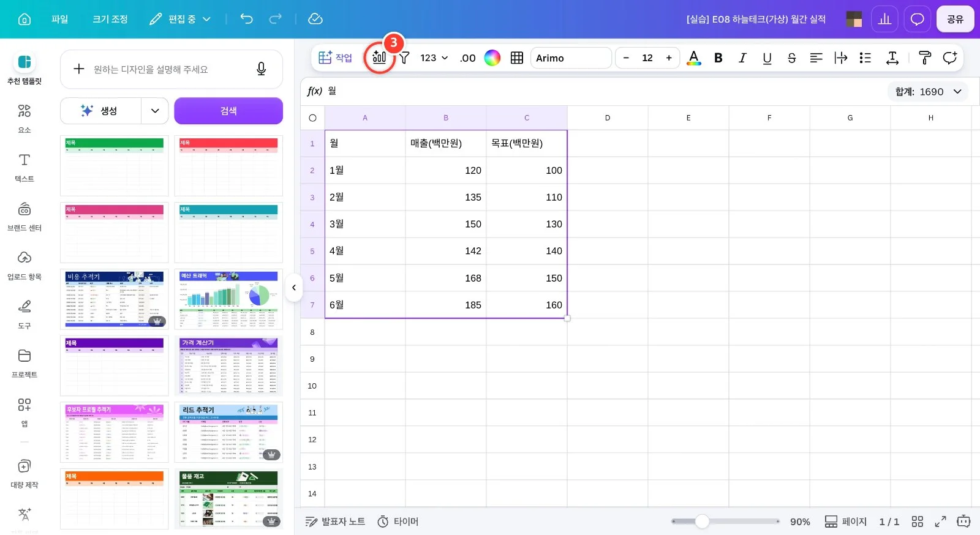Screen dimensions: 980x535
Task: Click the 공유 share button
Action: point(955,19)
